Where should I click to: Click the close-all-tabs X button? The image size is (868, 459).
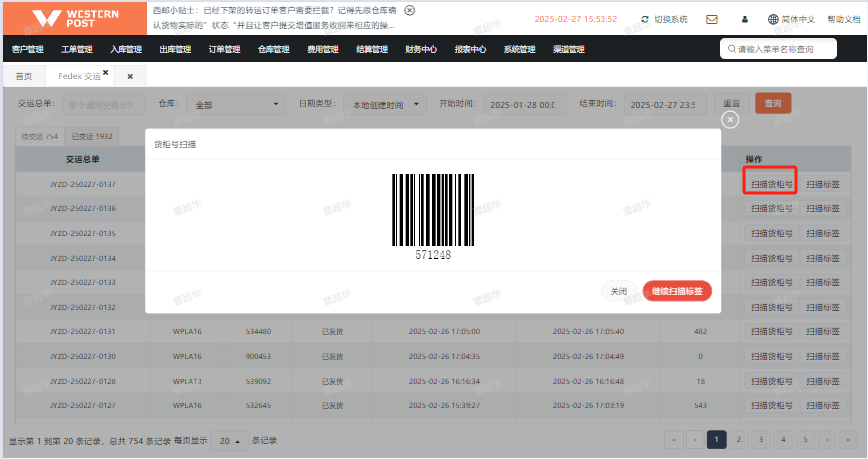pyautogui.click(x=130, y=76)
